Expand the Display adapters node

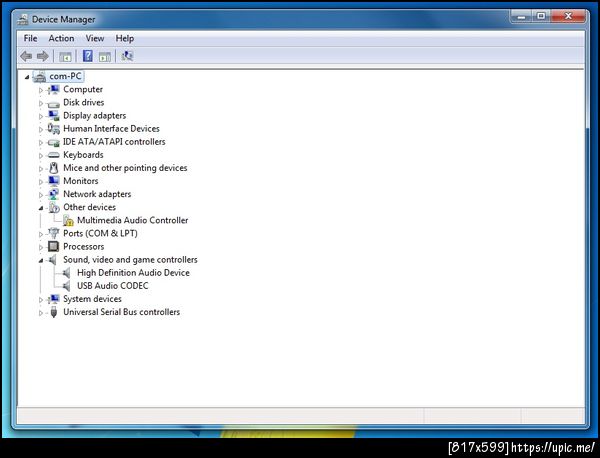click(x=41, y=116)
